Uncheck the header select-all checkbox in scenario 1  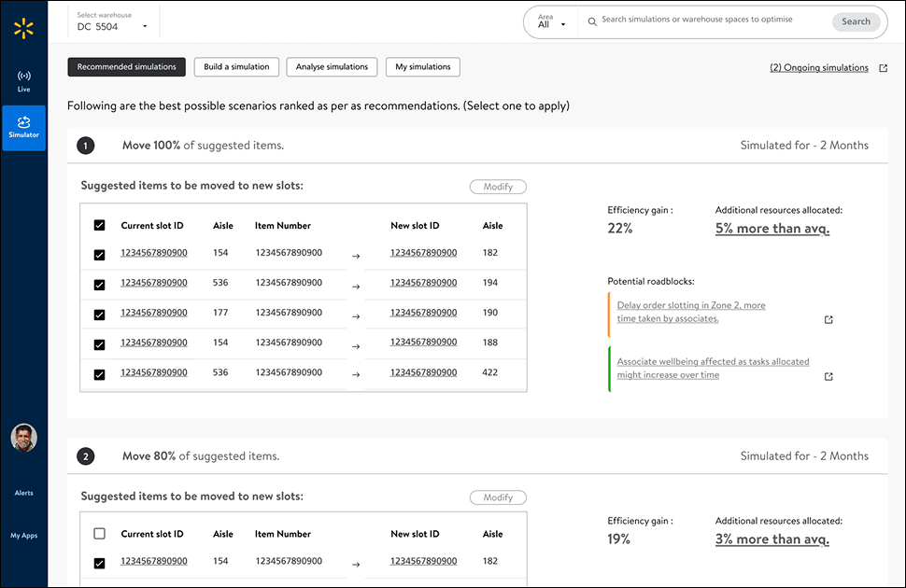(x=99, y=225)
